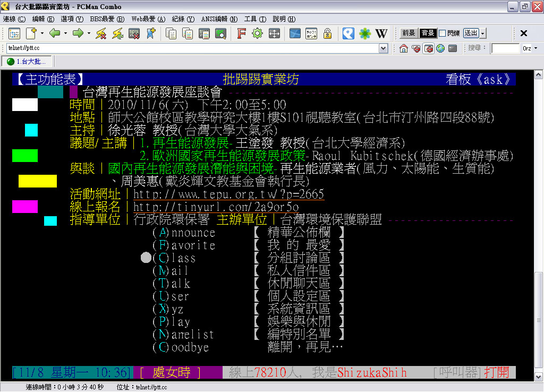Open the Orz search engine dropdown
This screenshot has height=392, width=544.
535,48
